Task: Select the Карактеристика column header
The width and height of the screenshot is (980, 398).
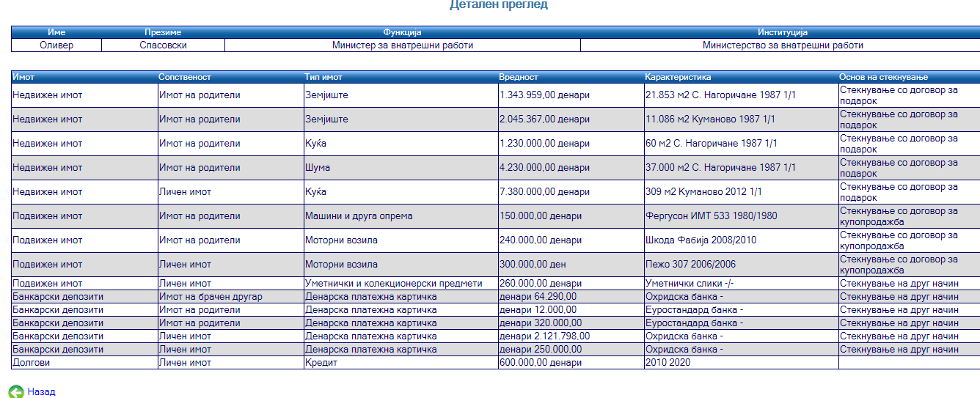Action: point(678,77)
